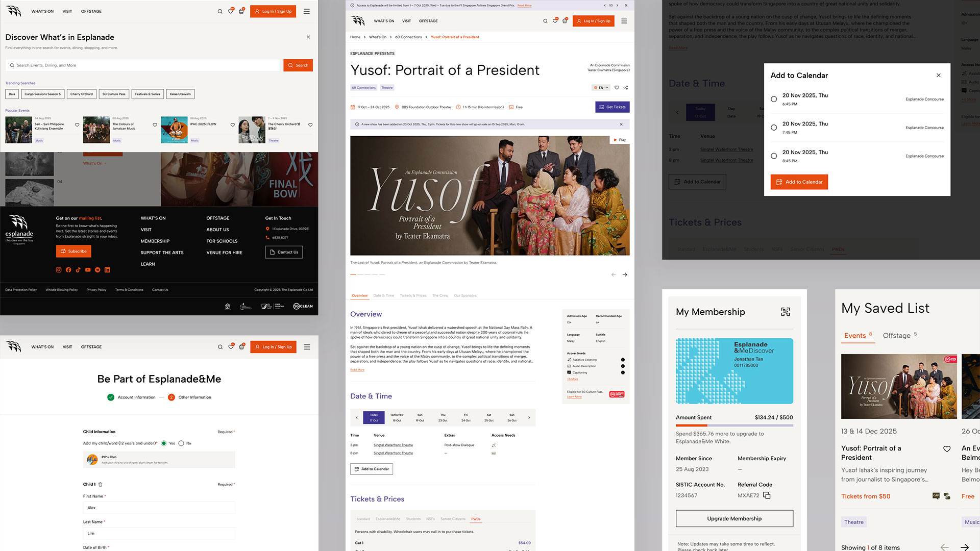Image resolution: width=980 pixels, height=551 pixels.
Task: Play the Yusof event video
Action: pyautogui.click(x=620, y=140)
